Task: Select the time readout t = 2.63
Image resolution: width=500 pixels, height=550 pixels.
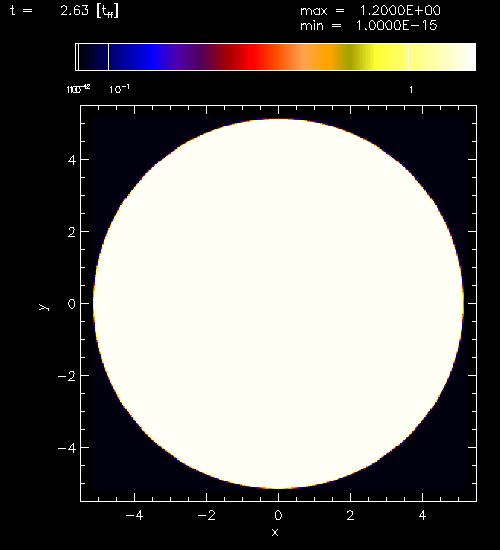Action: [x=65, y=11]
